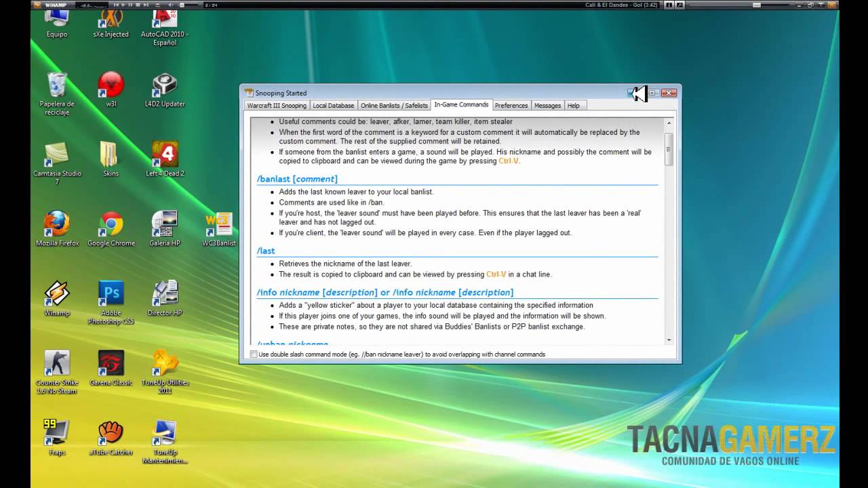Minimize the Winamp top bar
Screen dimensions: 868x488
point(799,5)
